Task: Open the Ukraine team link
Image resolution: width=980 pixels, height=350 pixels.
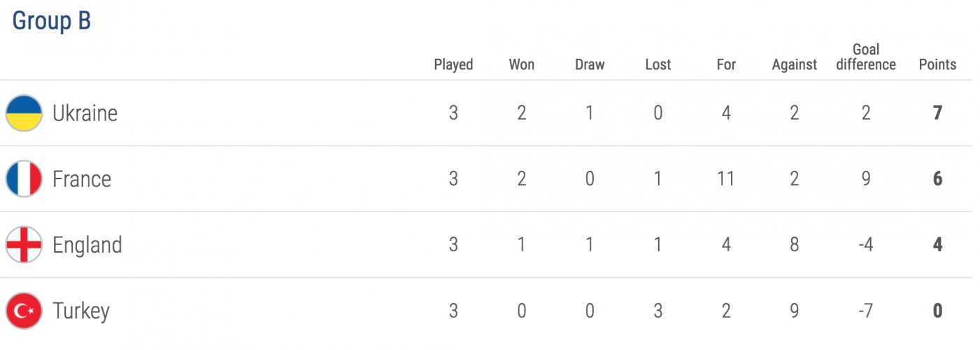Action: (x=85, y=113)
